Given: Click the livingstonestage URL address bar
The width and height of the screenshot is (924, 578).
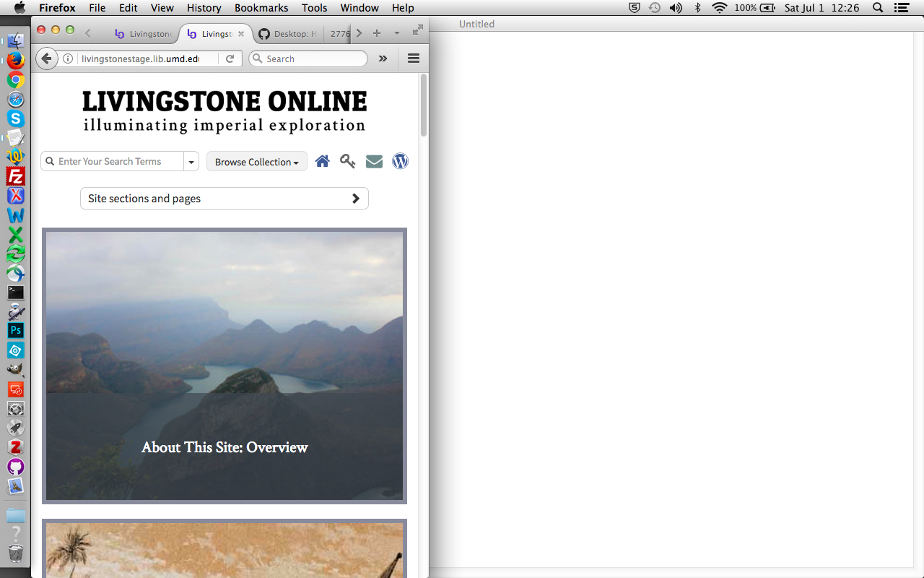Looking at the screenshot, I should point(139,59).
